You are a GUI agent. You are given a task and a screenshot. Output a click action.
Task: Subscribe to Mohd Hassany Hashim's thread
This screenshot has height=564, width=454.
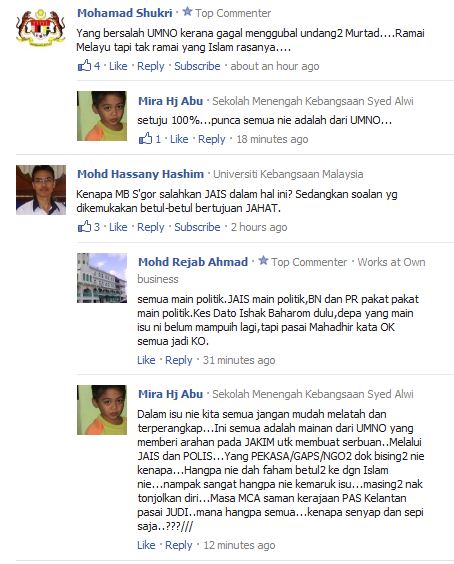197,227
